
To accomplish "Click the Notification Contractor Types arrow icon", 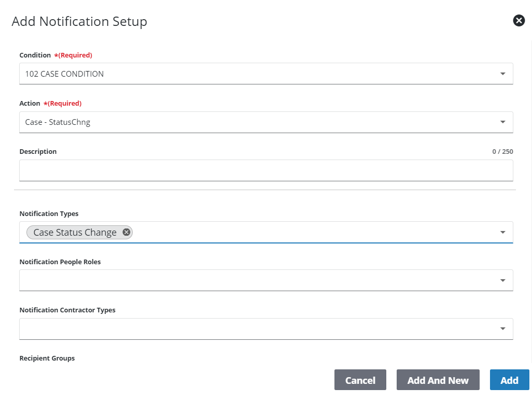I will tap(502, 329).
